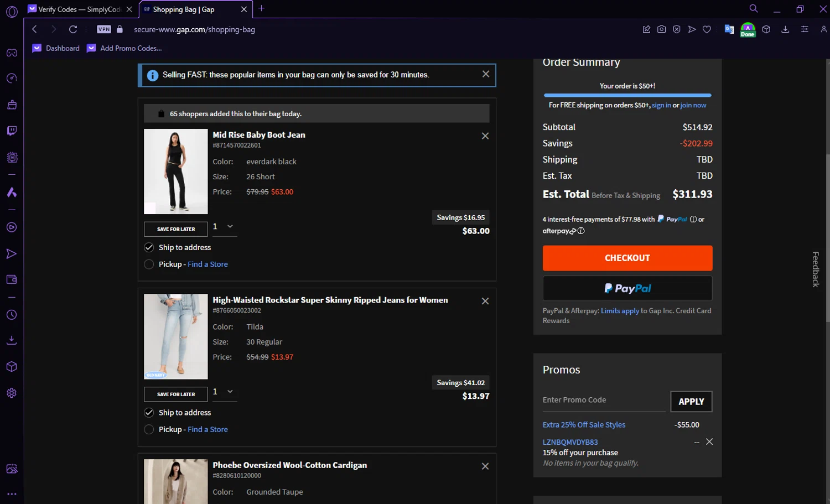Click the green Done extension icon

pyautogui.click(x=748, y=30)
